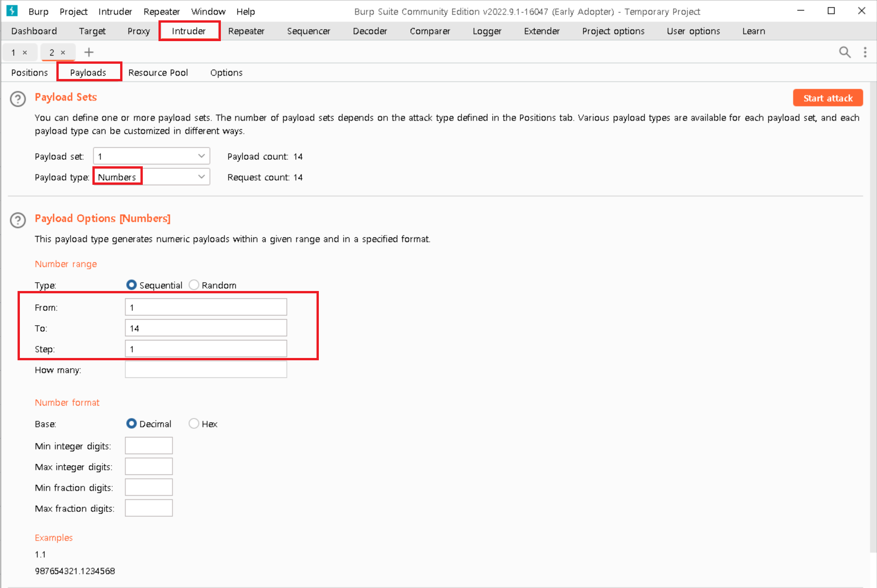Close Intruder tab 2
Image resolution: width=877 pixels, height=588 pixels.
(63, 53)
